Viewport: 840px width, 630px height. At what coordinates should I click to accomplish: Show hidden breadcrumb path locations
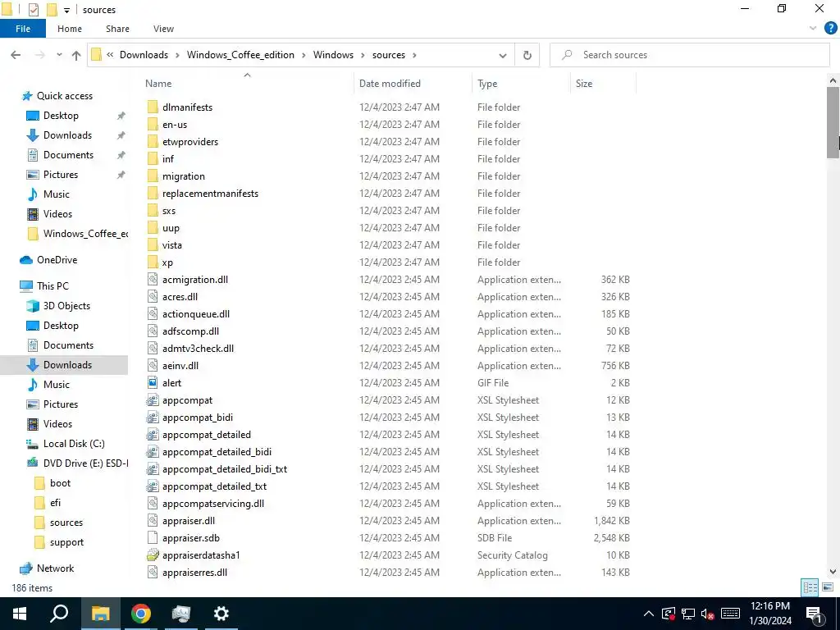coord(110,55)
